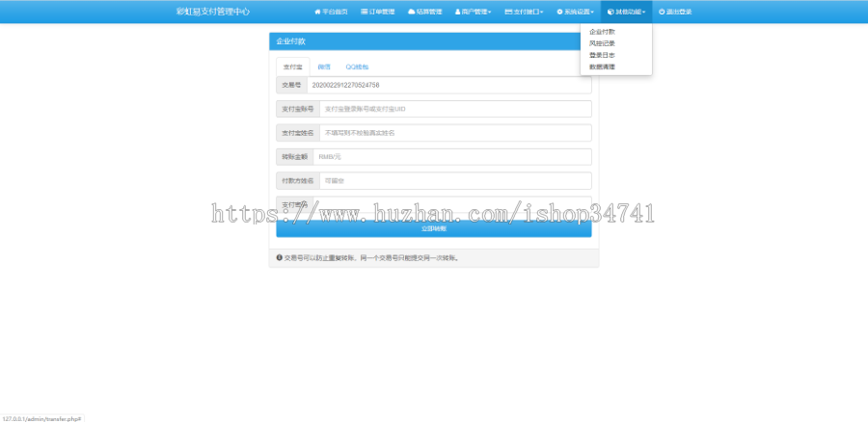Click the 转账金额 field label
Viewport: 868px width, 422px height.
tap(295, 157)
